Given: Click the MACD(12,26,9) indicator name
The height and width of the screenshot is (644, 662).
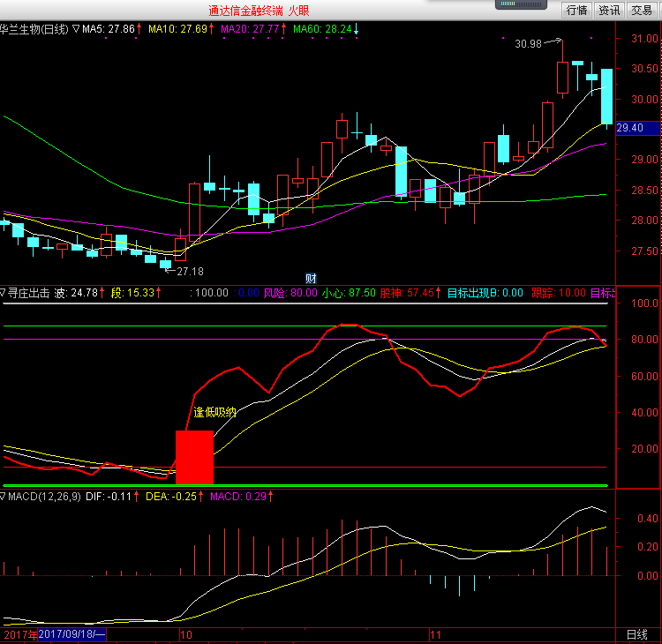Looking at the screenshot, I should pyautogui.click(x=44, y=497).
